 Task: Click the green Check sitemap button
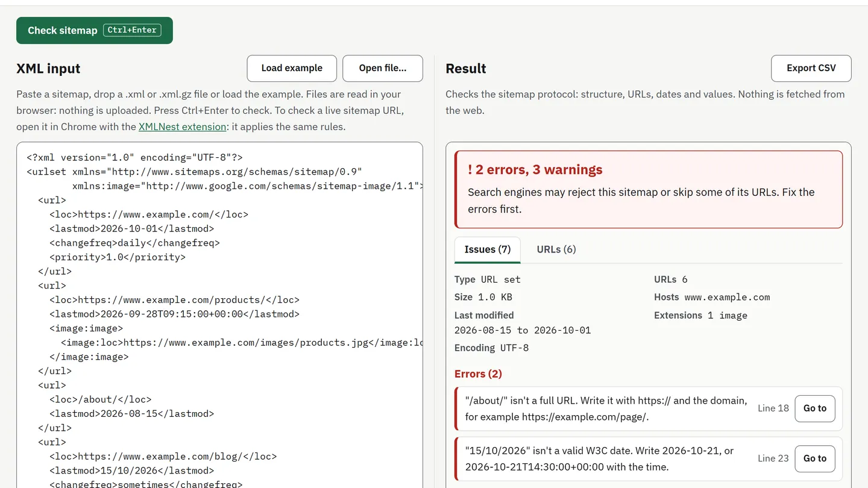click(95, 30)
